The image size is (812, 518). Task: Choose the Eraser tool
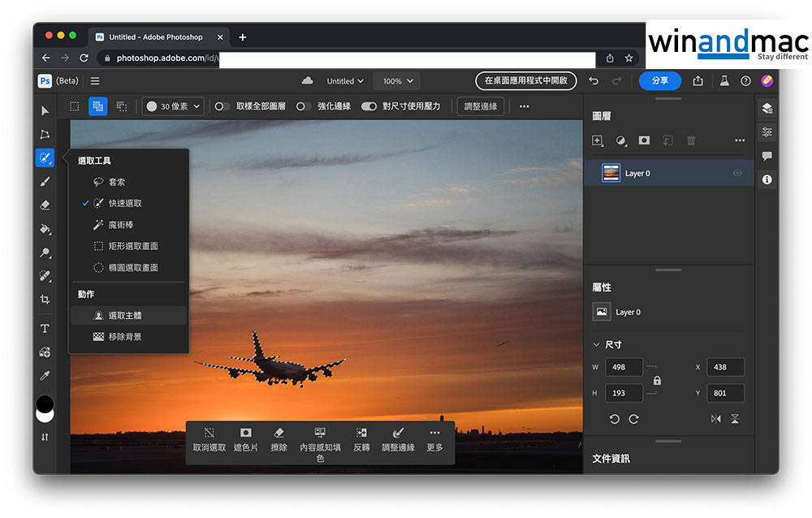pyautogui.click(x=45, y=205)
